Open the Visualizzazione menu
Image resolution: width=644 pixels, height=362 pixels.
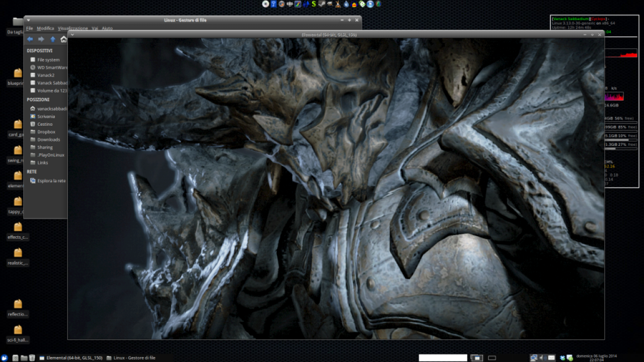coord(73,29)
